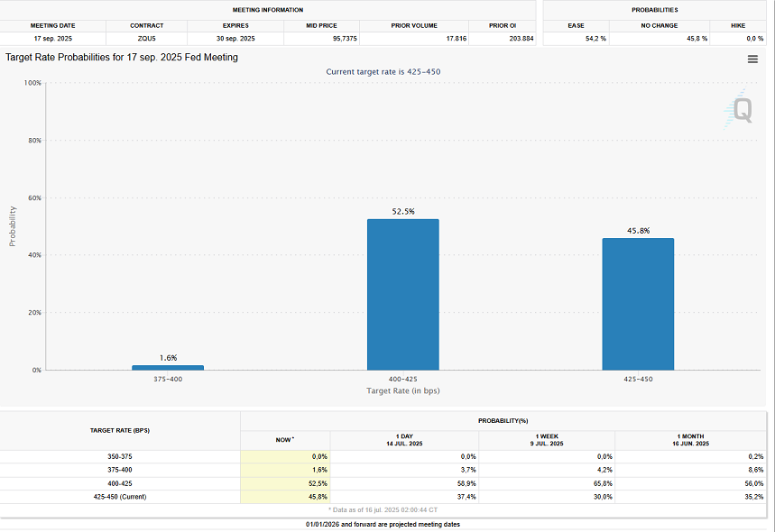Viewport: 775px width, 532px height.
Task: Select meeting date cell '17 sep. 2025'
Action: click(x=53, y=39)
